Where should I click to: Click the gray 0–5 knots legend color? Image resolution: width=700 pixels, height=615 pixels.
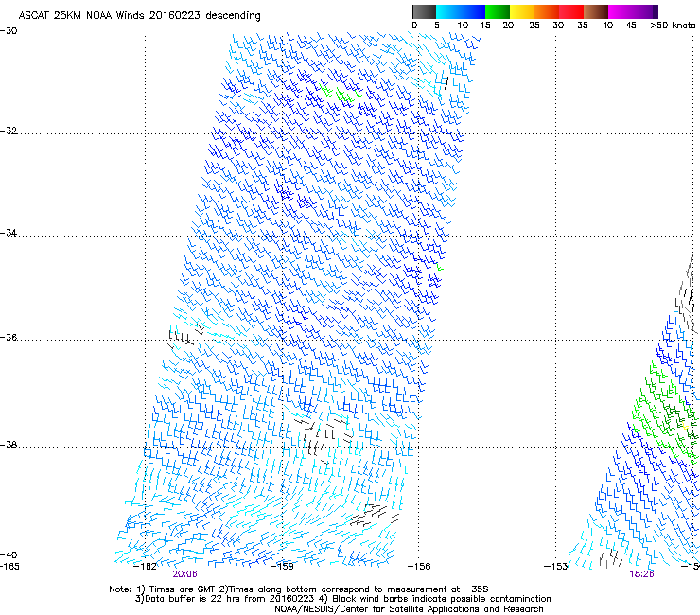(x=424, y=11)
